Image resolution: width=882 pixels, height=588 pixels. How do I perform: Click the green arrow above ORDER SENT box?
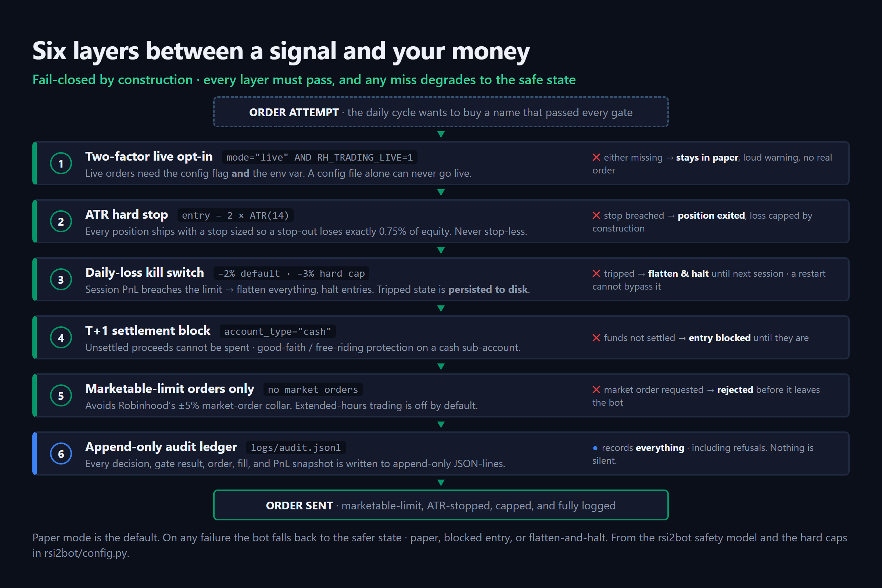(441, 483)
